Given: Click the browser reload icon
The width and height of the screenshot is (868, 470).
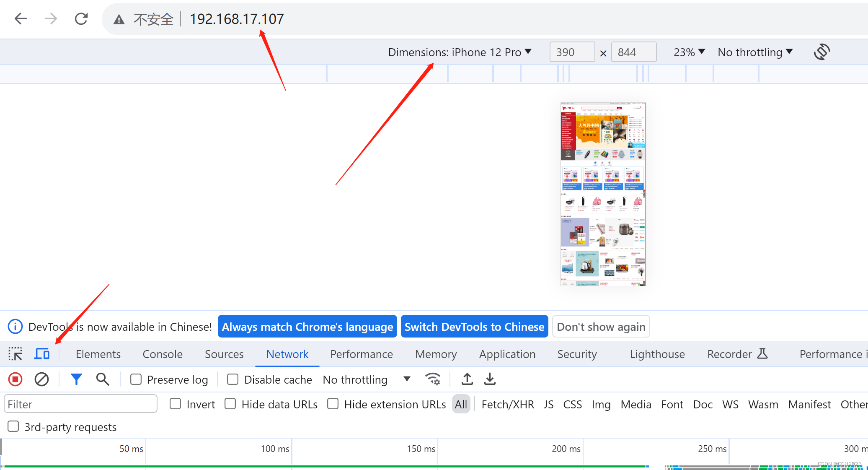Looking at the screenshot, I should [81, 19].
